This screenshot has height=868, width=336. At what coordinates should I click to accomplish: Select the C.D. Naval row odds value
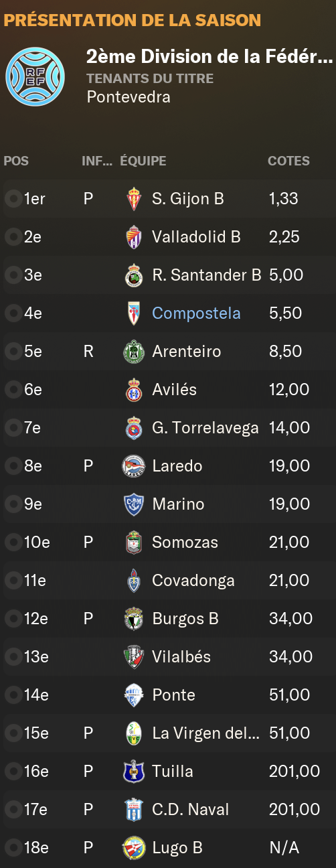(x=295, y=810)
